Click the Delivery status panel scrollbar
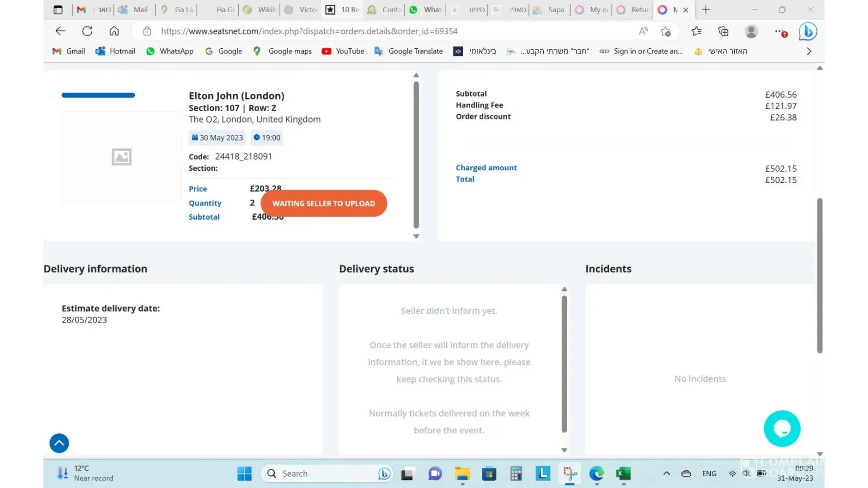The image size is (868, 488). [x=564, y=365]
